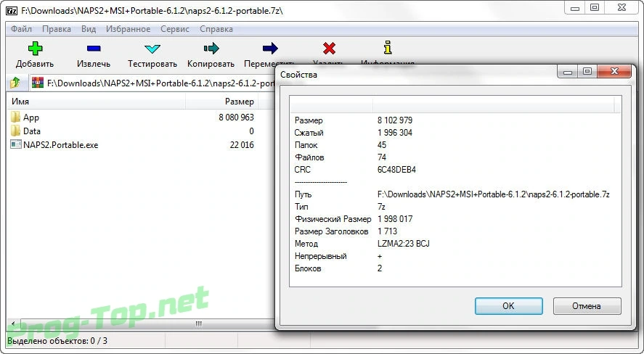
Task: Click the Блоков row label
Action: click(x=308, y=268)
